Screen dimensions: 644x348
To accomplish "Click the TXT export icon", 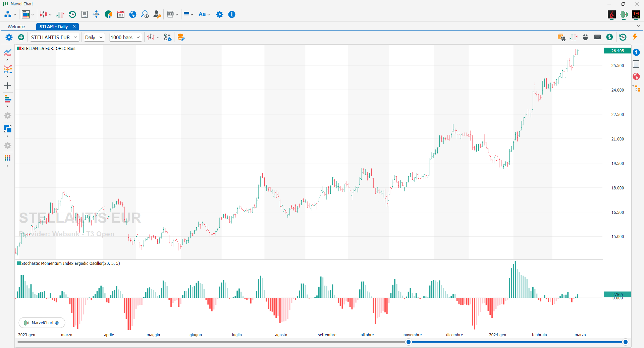I will coord(170,14).
